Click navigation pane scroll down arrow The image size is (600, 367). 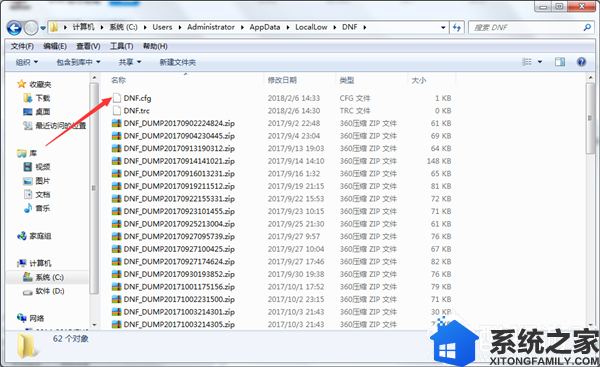94,326
